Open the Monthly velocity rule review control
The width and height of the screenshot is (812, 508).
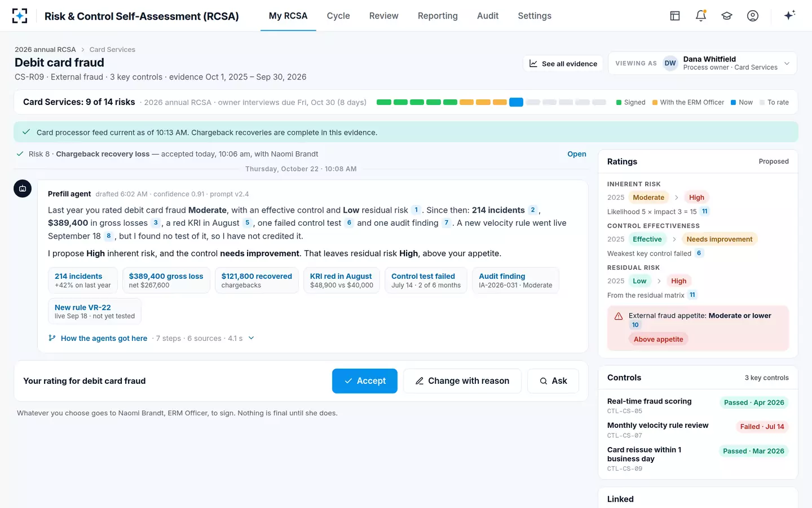tap(698, 430)
